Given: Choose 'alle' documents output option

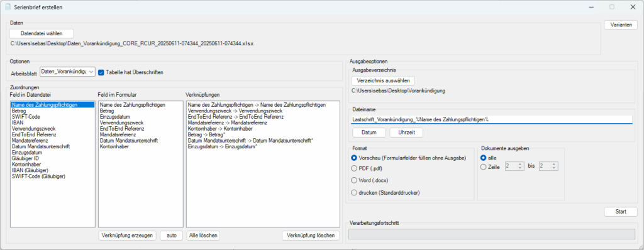Looking at the screenshot, I should [484, 158].
